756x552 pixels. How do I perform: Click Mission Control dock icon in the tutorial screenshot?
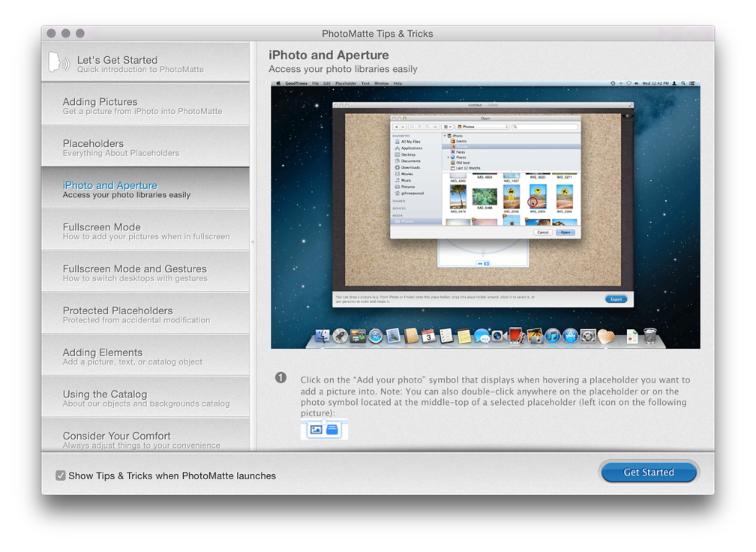coord(358,335)
